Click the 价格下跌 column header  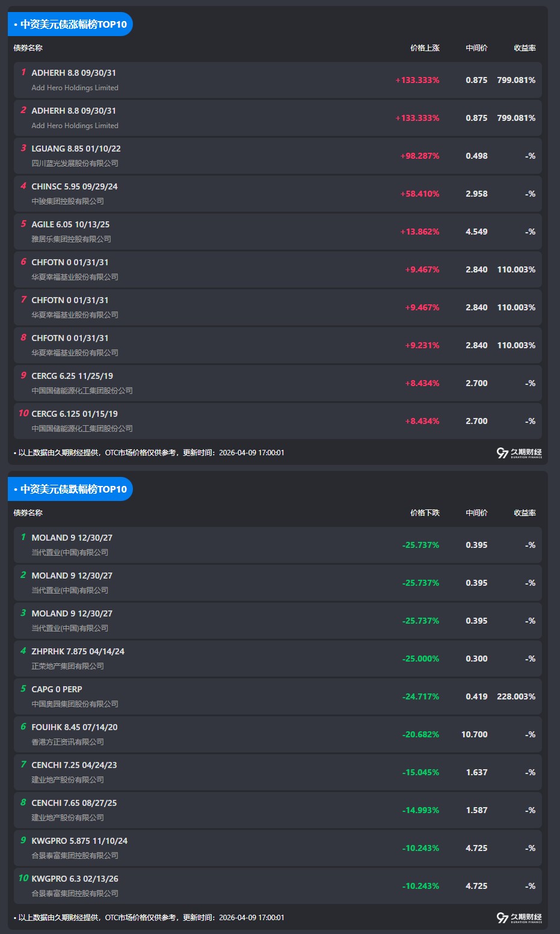coord(425,513)
